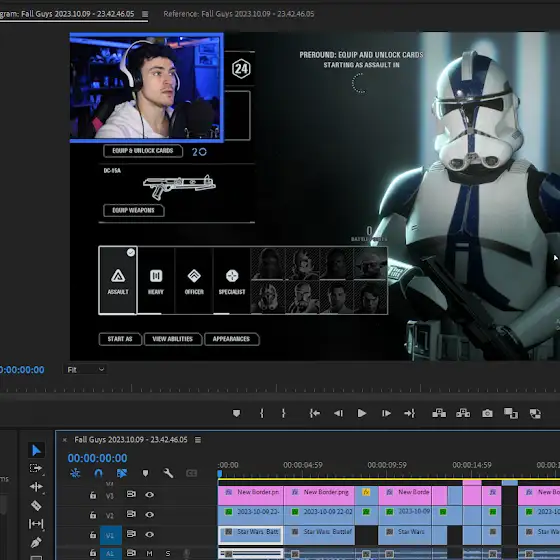560x560 pixels.
Task: Select Program: Fall Guys monitor tab
Action: (x=67, y=14)
